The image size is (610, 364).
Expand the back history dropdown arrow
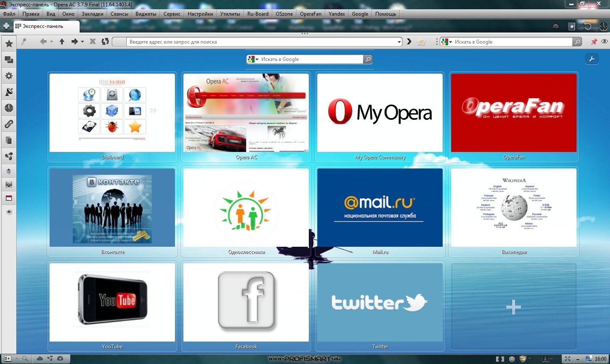coord(51,42)
